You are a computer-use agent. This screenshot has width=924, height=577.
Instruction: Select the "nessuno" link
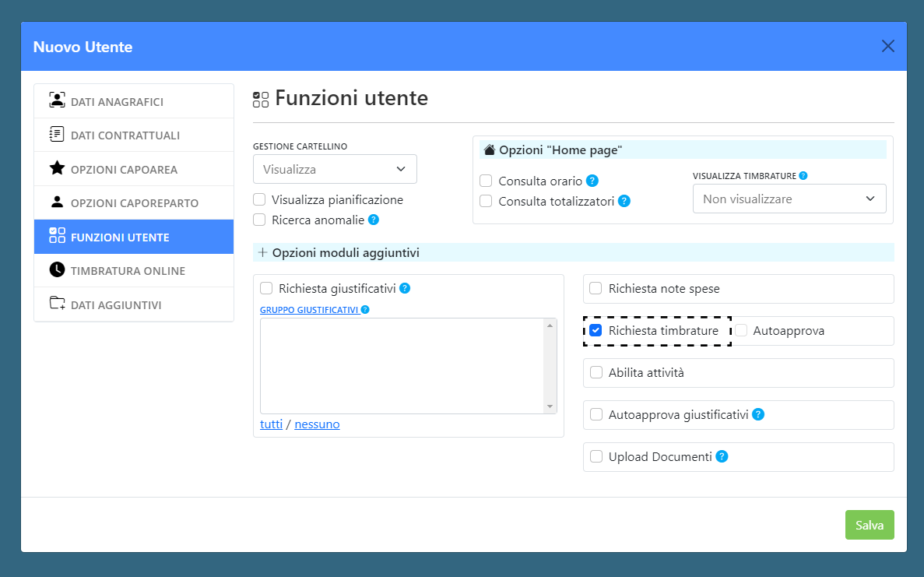click(x=317, y=424)
